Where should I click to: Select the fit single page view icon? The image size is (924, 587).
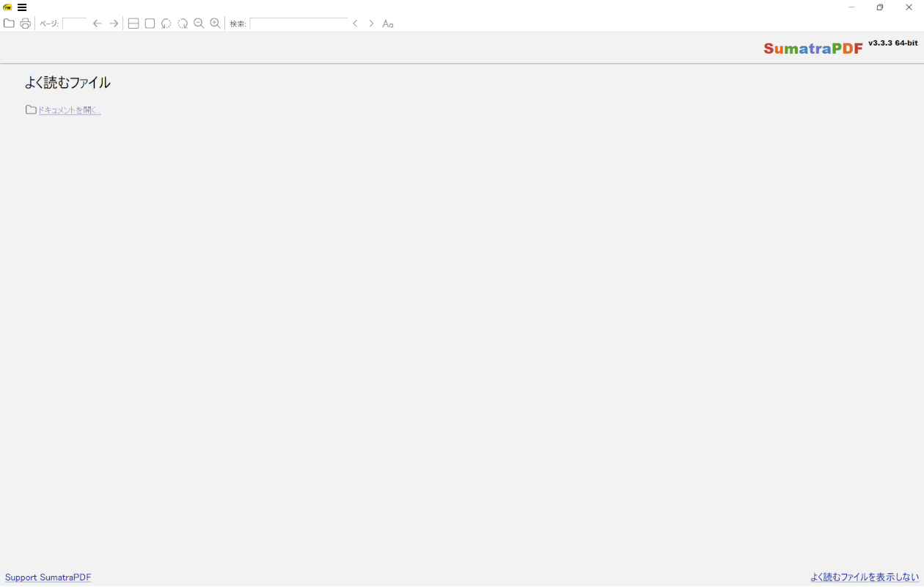click(x=150, y=23)
